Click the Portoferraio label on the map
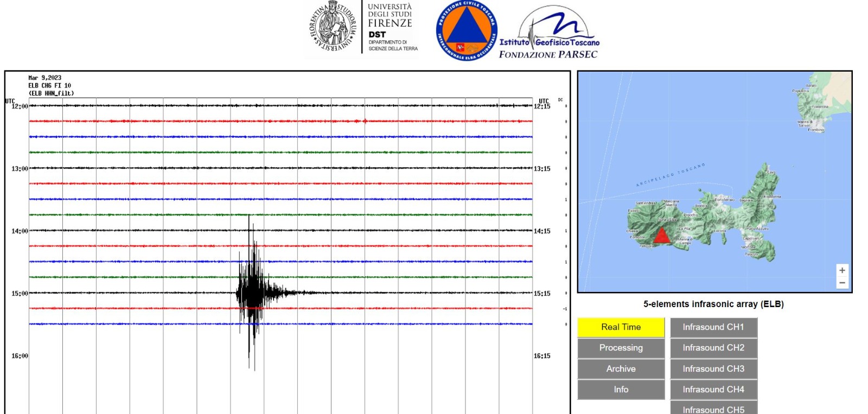Image resolution: width=868 pixels, height=414 pixels. (x=724, y=200)
